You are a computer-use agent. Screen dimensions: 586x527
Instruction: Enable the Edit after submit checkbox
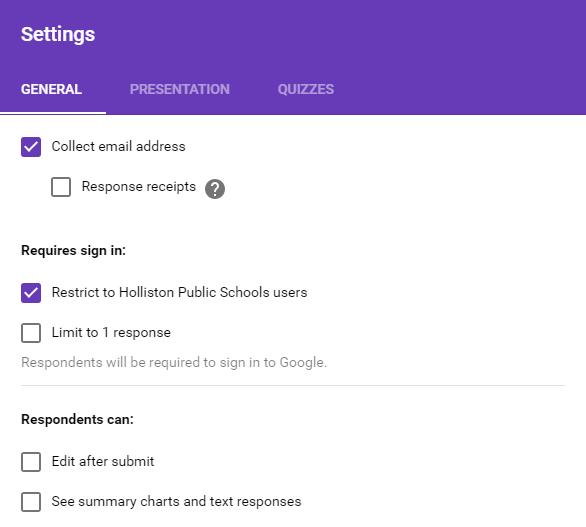click(31, 462)
